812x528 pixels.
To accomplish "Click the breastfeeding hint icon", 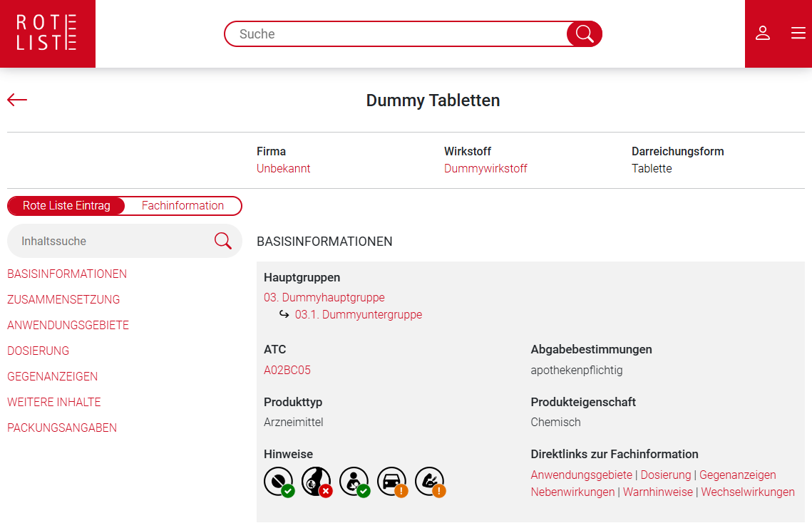I will (355, 482).
